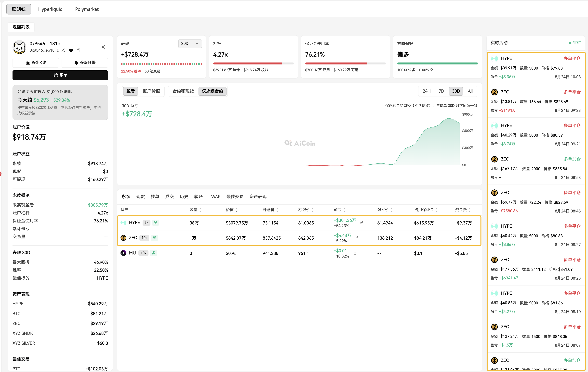The image size is (588, 372).
Task: Click the 5x leverage badge on HYPE
Action: (147, 223)
